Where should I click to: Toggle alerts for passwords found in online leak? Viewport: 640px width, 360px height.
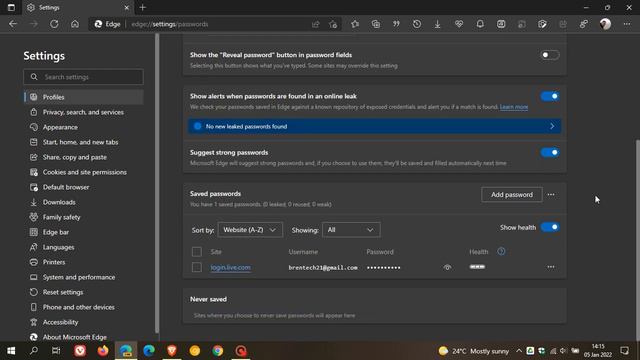[x=550, y=96]
